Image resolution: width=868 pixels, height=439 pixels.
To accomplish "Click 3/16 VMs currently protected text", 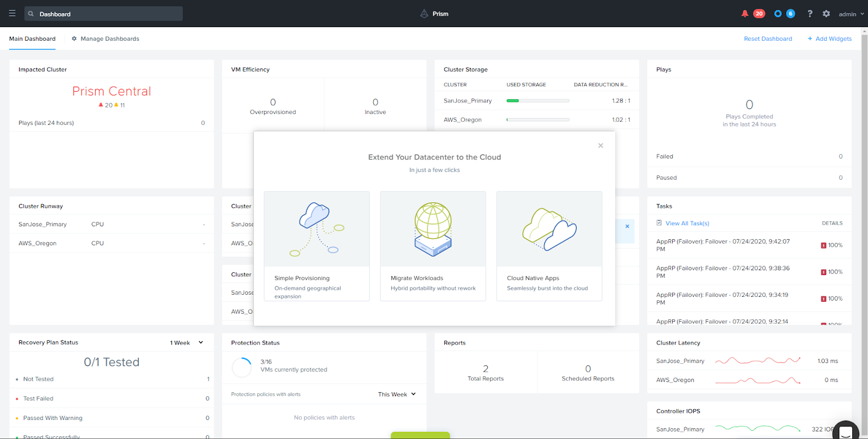I will (293, 366).
